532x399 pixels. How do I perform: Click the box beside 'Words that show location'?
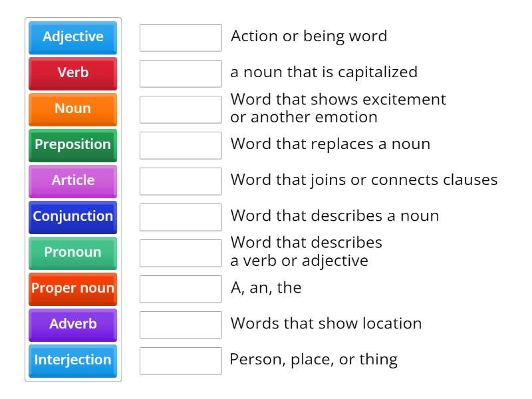pos(181,324)
